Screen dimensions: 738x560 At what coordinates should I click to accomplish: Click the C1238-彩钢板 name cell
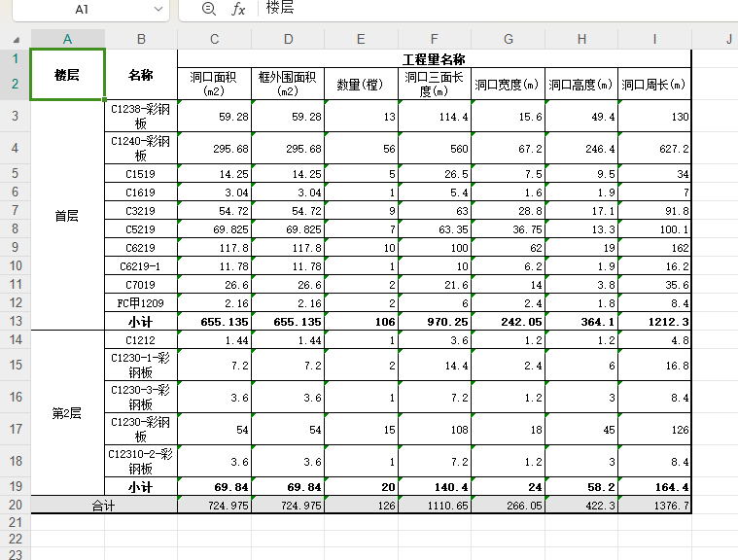[141, 116]
